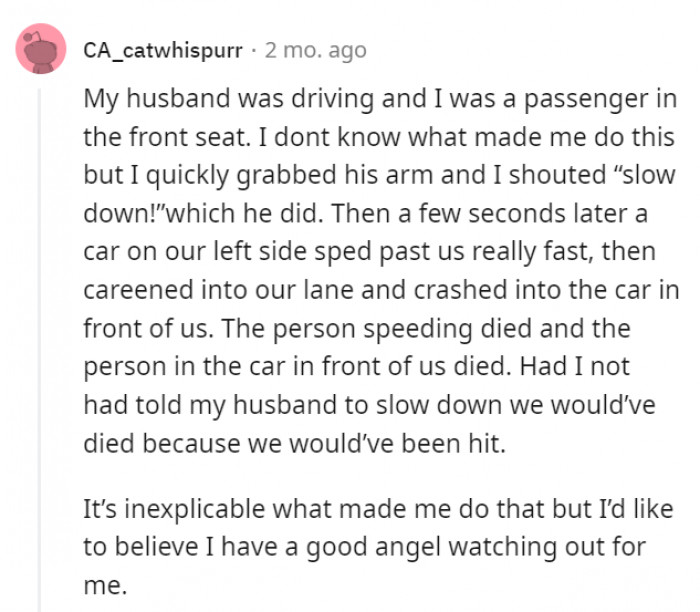Image resolution: width=700 pixels, height=612 pixels.
Task: Click the paragraph starting "My husband was driving"
Action: coord(381,271)
